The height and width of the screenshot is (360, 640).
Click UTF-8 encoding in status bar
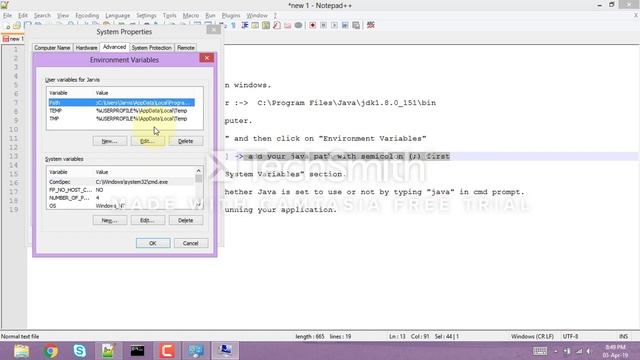tap(570, 336)
